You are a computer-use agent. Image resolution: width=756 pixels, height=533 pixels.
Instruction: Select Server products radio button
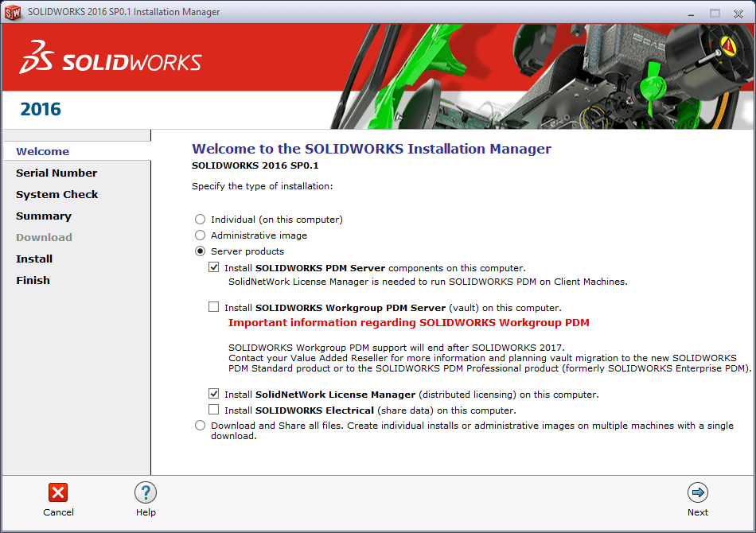201,251
